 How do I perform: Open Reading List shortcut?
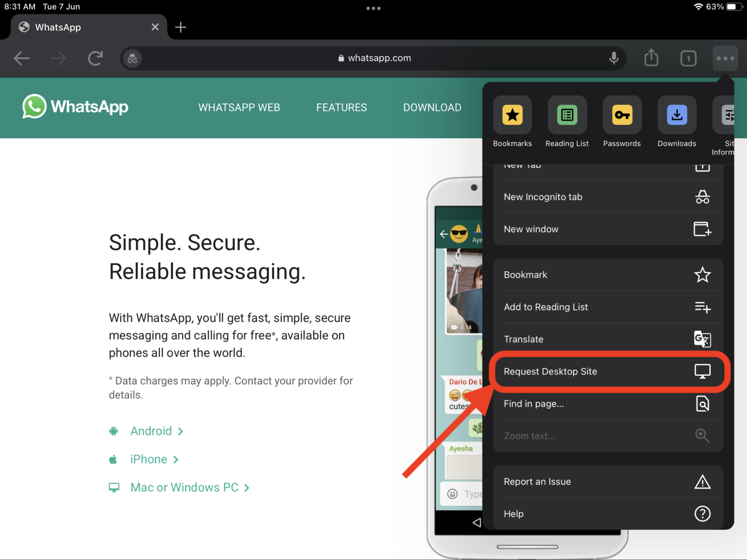(567, 122)
